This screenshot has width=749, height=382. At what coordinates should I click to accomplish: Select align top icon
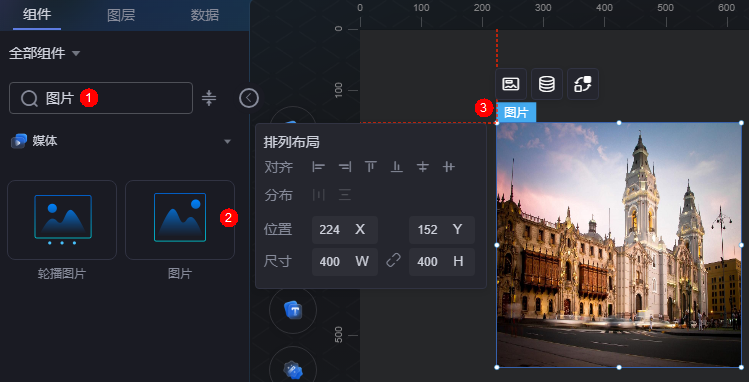370,167
